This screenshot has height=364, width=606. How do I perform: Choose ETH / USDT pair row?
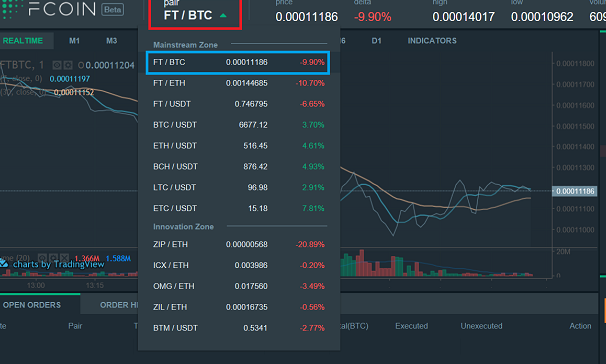tap(239, 146)
